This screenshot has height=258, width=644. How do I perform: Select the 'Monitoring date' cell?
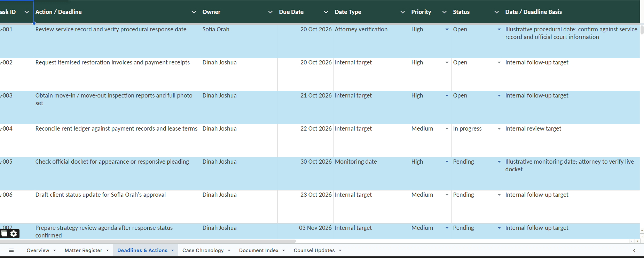click(371, 174)
